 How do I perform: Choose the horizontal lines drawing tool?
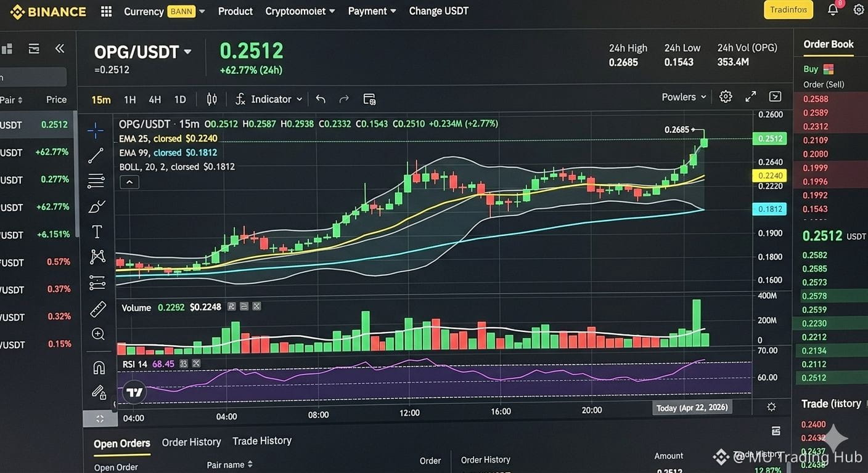click(x=96, y=180)
